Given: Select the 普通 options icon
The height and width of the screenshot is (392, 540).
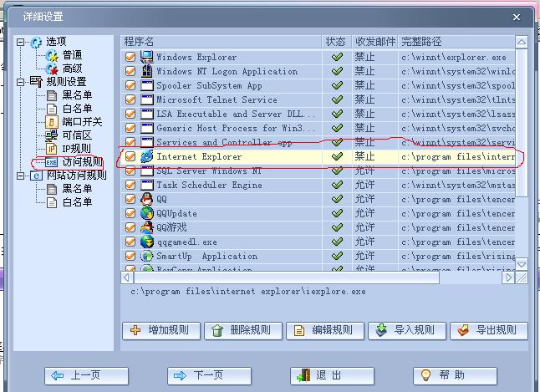Looking at the screenshot, I should [52, 55].
